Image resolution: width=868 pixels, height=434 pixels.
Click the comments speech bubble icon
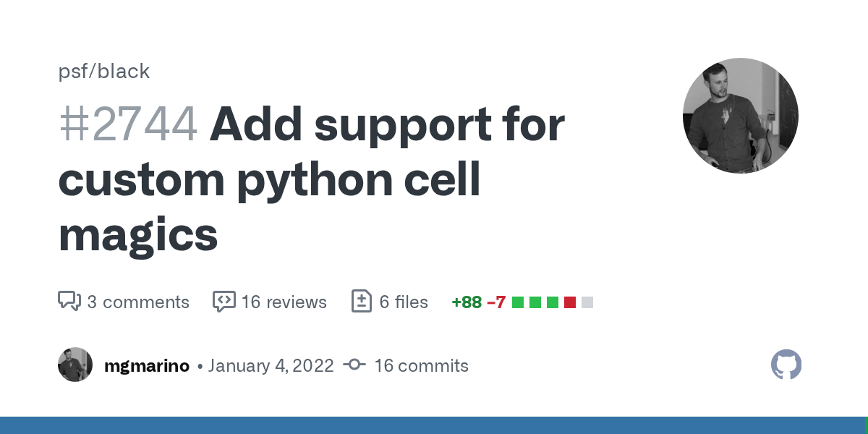click(x=69, y=302)
